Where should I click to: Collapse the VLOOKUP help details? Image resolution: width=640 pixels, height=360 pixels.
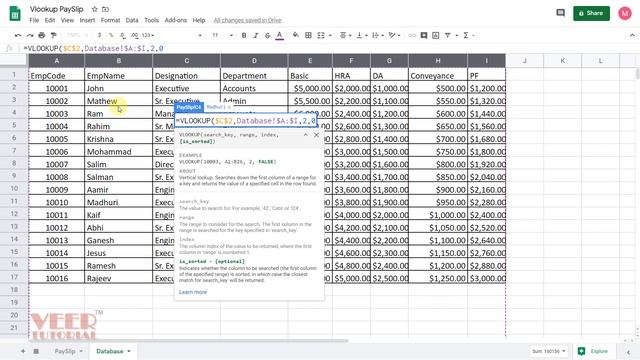point(305,135)
